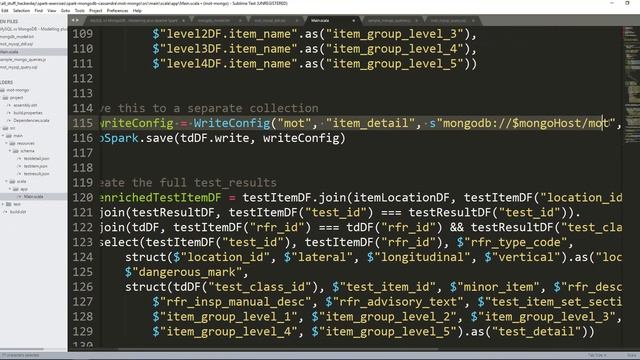Open testresult.json in schema folder
Screen dimensions: 640x360
(36, 173)
